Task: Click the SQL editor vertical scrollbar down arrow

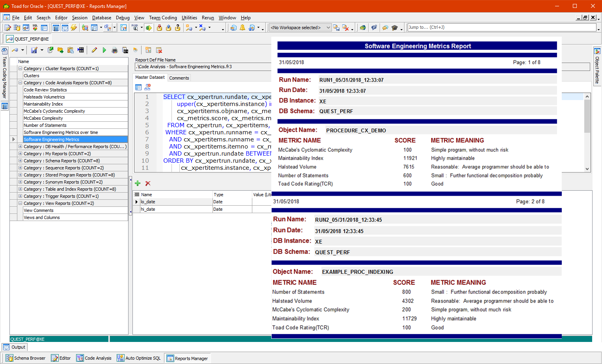Action: click(587, 169)
